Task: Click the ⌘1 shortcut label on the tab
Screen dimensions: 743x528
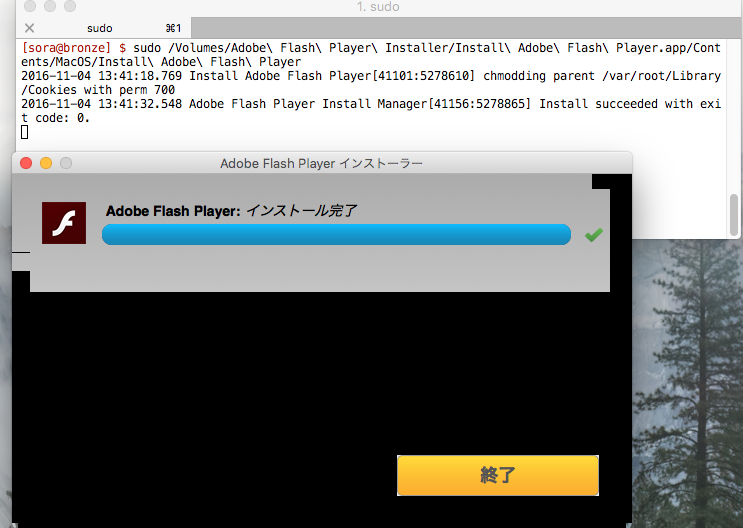Action: [x=172, y=29]
